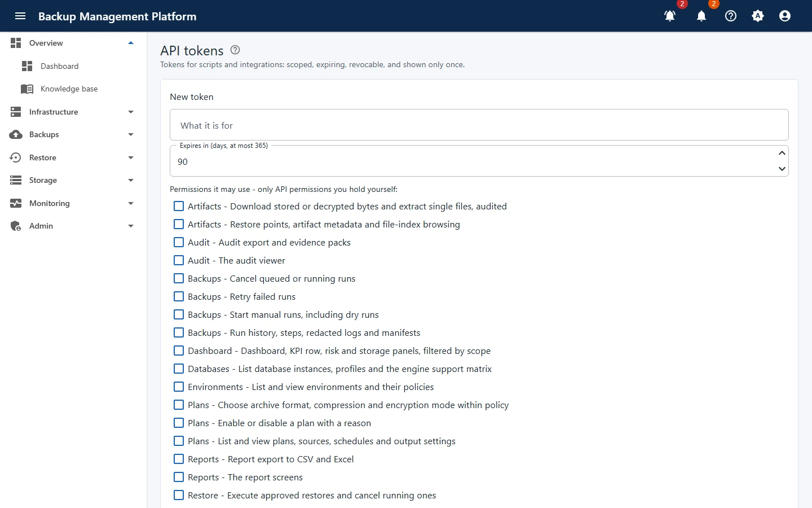Click the Infrastructure server icon in sidebar
The width and height of the screenshot is (812, 508).
16,112
